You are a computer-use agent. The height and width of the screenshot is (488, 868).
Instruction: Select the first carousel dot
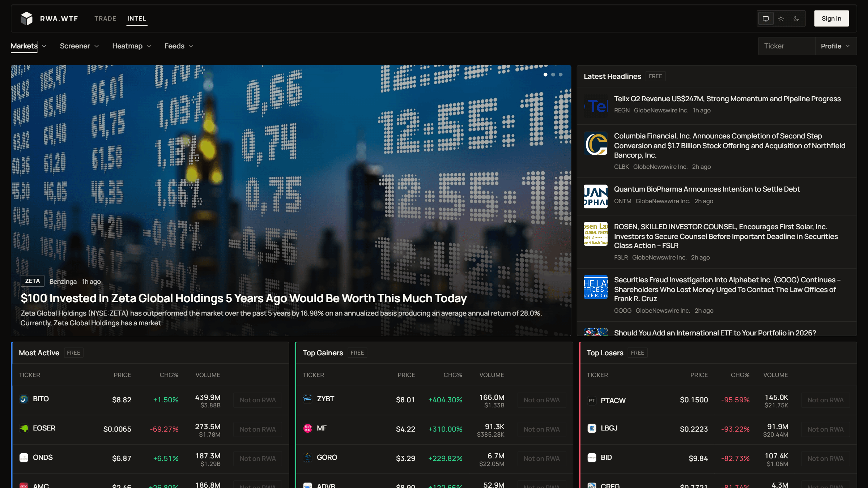coord(545,74)
